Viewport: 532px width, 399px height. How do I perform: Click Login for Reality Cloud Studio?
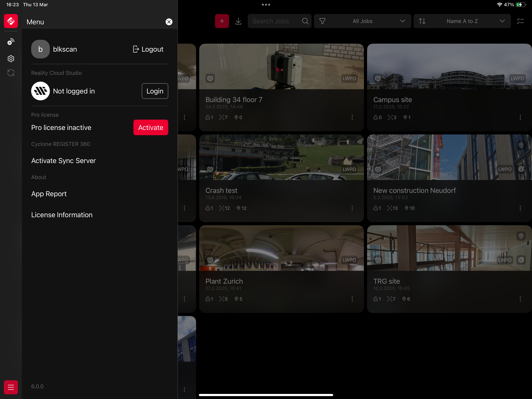(155, 91)
